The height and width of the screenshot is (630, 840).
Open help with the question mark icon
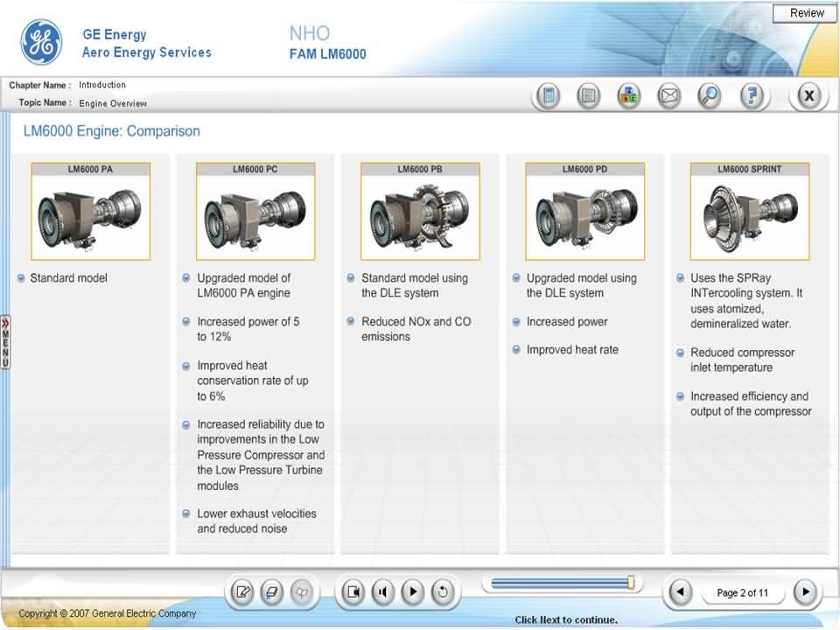751,96
